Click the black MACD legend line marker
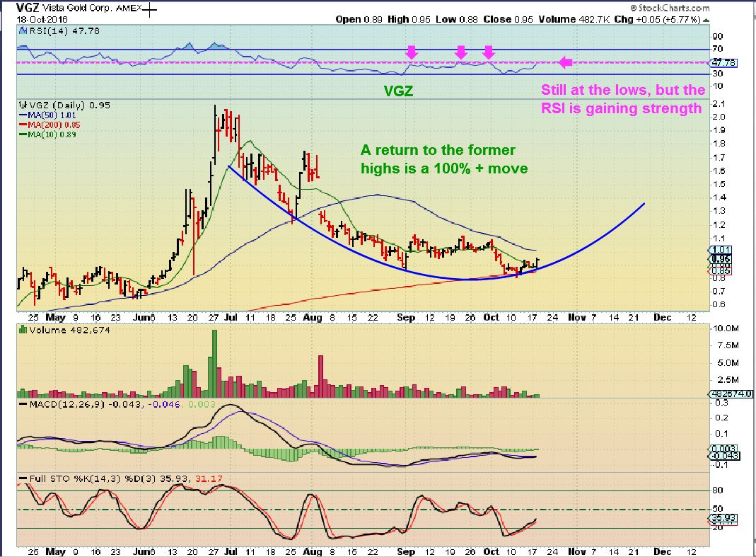This screenshot has width=756, height=557. coord(23,404)
